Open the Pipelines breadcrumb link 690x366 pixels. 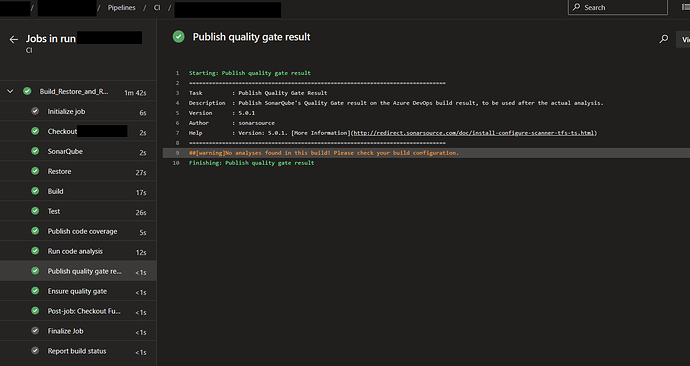coord(121,7)
